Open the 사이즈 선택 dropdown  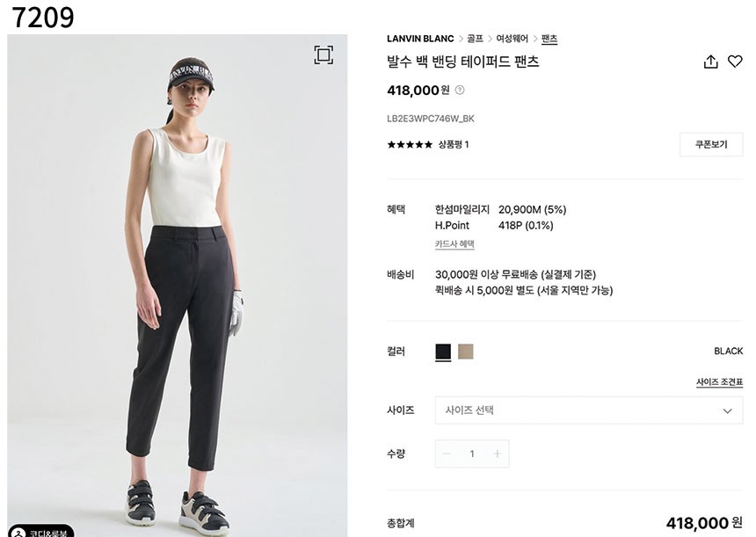tap(589, 410)
